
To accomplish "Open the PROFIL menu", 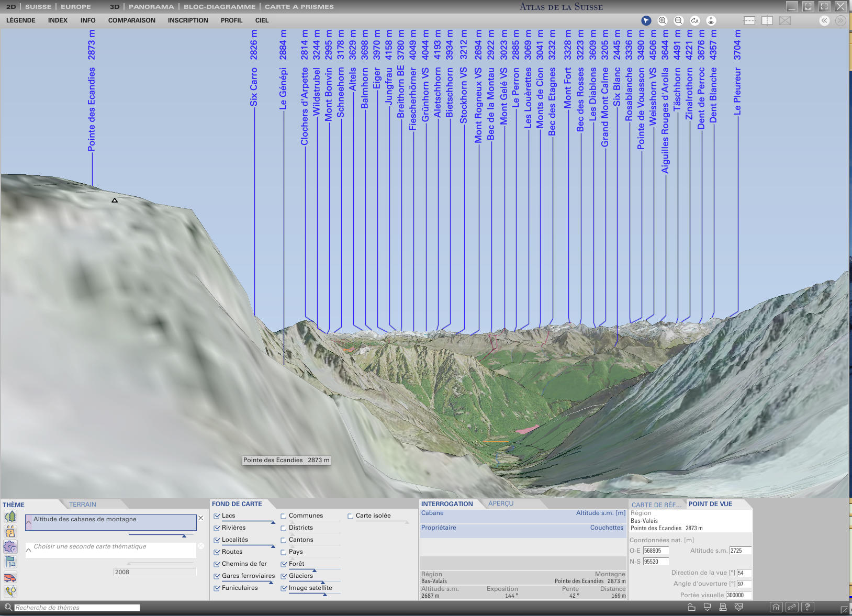I will 231,20.
